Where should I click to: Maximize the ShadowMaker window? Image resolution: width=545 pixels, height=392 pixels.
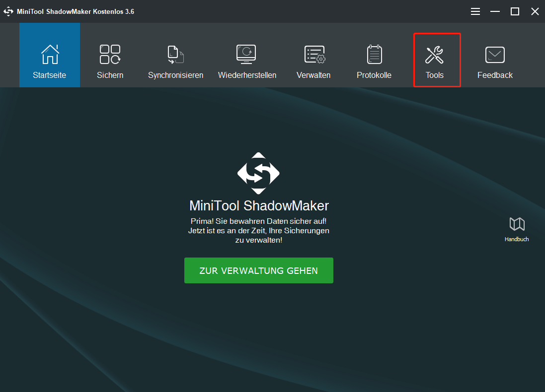point(515,11)
